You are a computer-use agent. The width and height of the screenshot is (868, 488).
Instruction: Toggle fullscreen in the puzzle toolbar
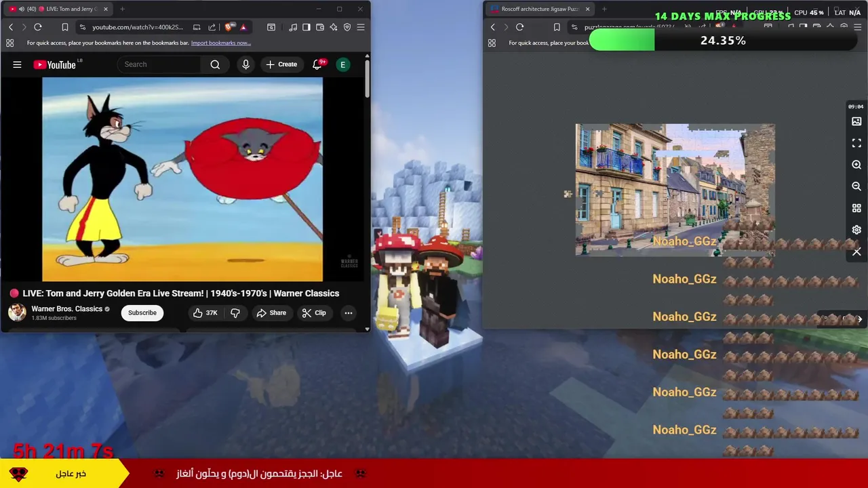pyautogui.click(x=856, y=143)
